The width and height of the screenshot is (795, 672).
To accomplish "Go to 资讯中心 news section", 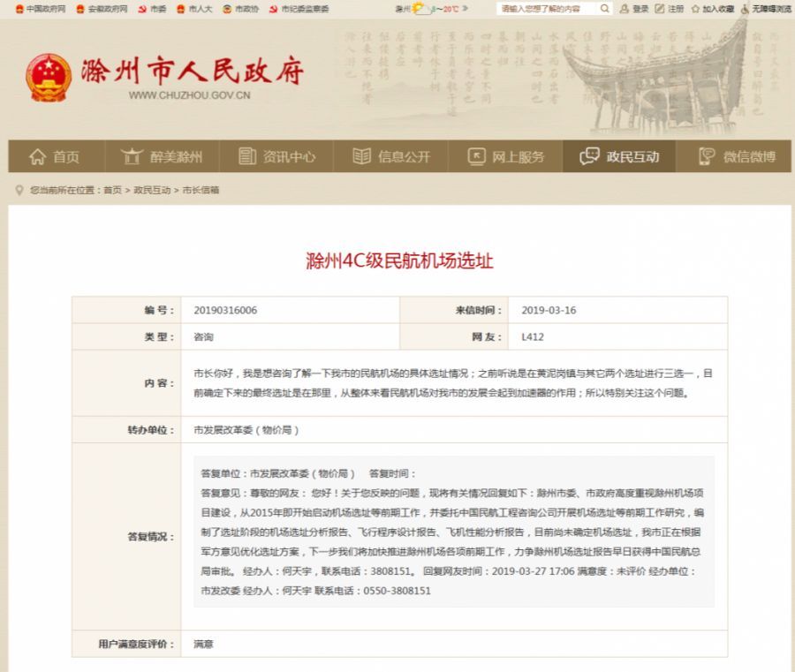I will [x=276, y=156].
